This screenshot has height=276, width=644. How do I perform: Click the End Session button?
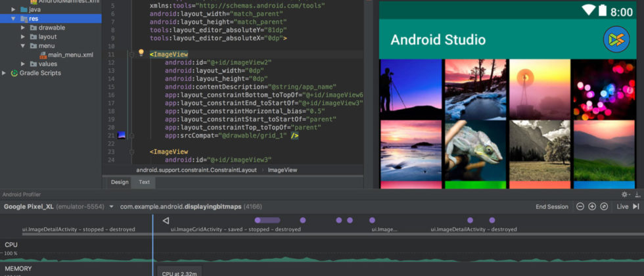pyautogui.click(x=551, y=206)
